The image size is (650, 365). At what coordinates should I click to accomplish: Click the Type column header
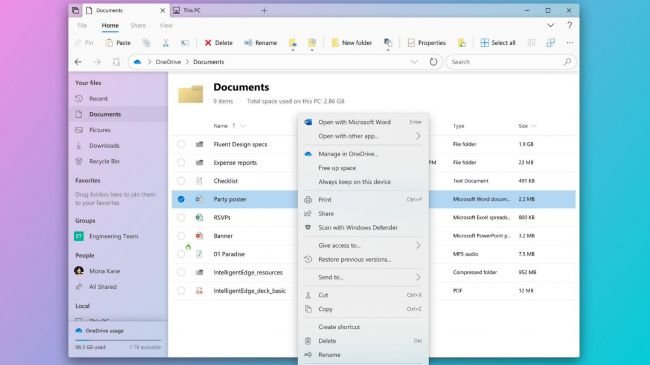pos(458,126)
